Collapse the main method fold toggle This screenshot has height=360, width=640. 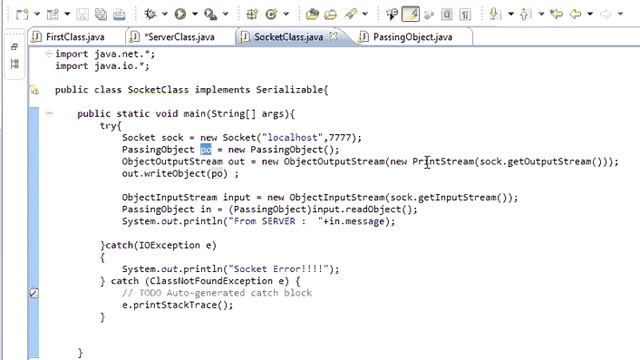tap(49, 114)
